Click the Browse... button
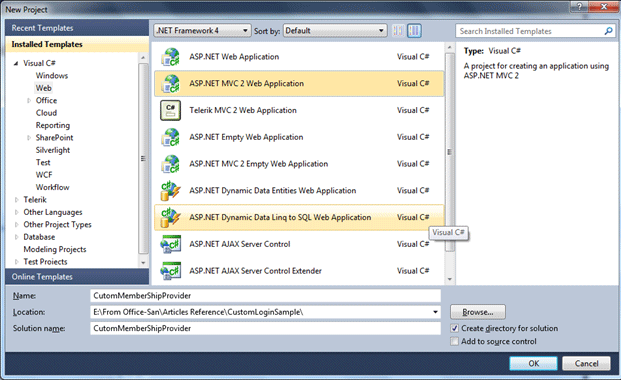The width and height of the screenshot is (621, 380). (478, 312)
